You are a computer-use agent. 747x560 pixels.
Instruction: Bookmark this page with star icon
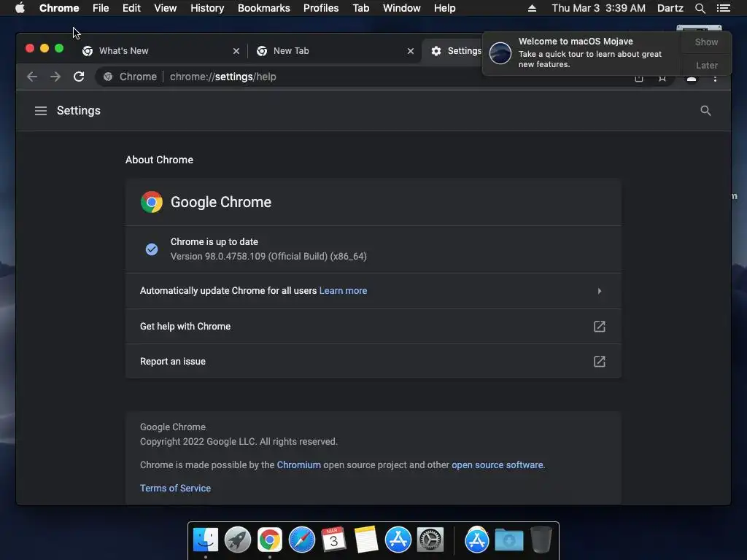(662, 79)
